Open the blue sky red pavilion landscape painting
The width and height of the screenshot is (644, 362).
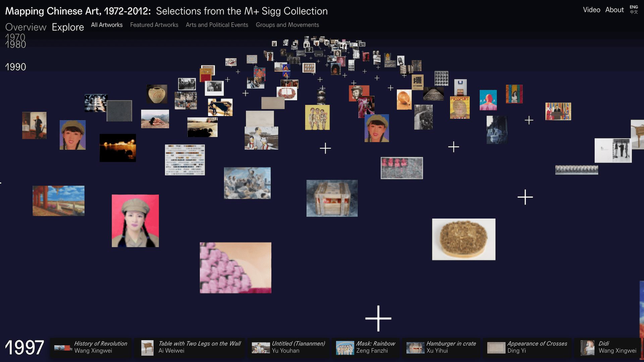58,201
